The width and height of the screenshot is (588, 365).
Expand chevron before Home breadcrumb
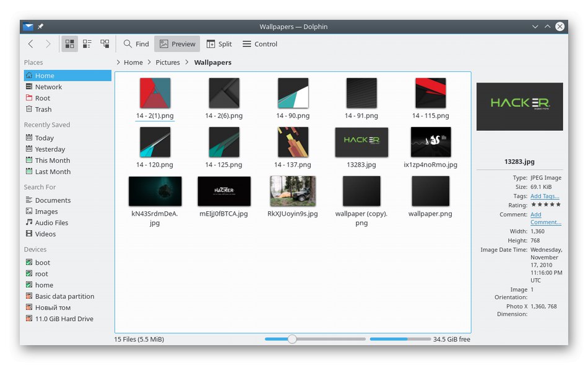(x=118, y=63)
